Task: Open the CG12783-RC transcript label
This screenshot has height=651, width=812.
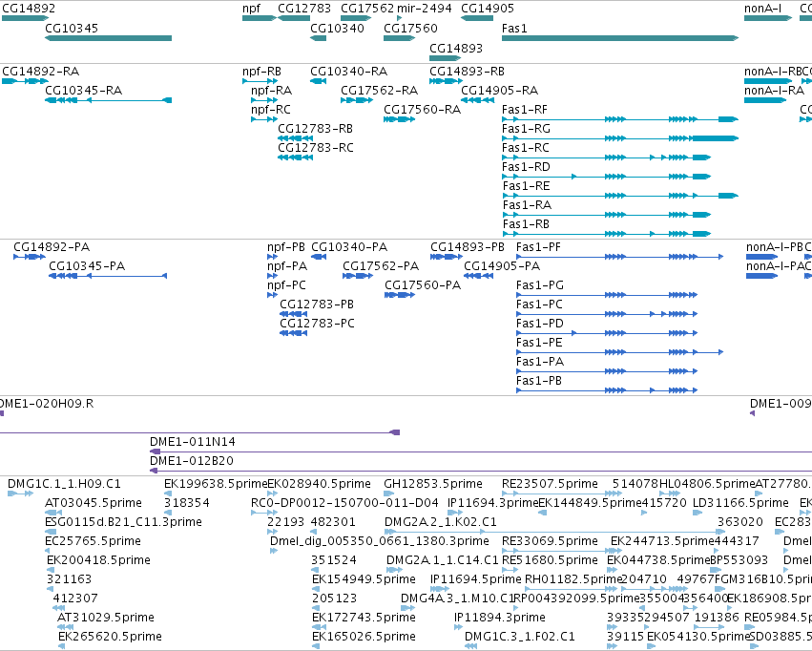Action: click(x=316, y=148)
